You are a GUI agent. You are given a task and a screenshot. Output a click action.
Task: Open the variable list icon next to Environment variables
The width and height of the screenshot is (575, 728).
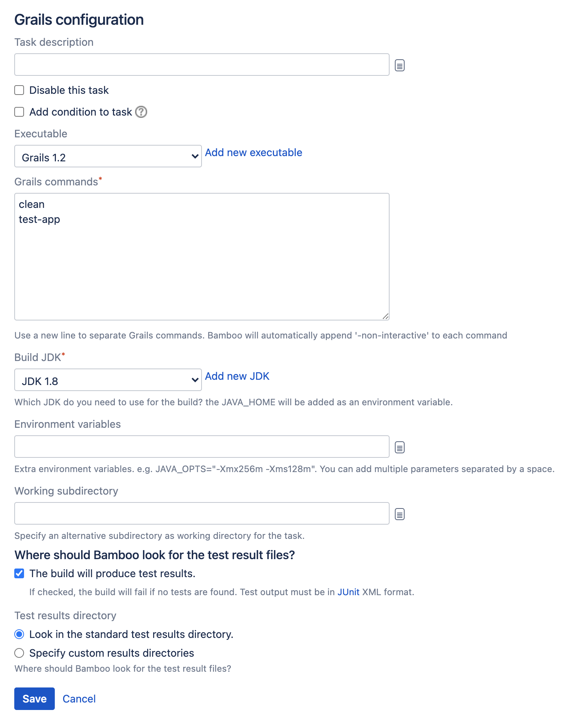[399, 447]
